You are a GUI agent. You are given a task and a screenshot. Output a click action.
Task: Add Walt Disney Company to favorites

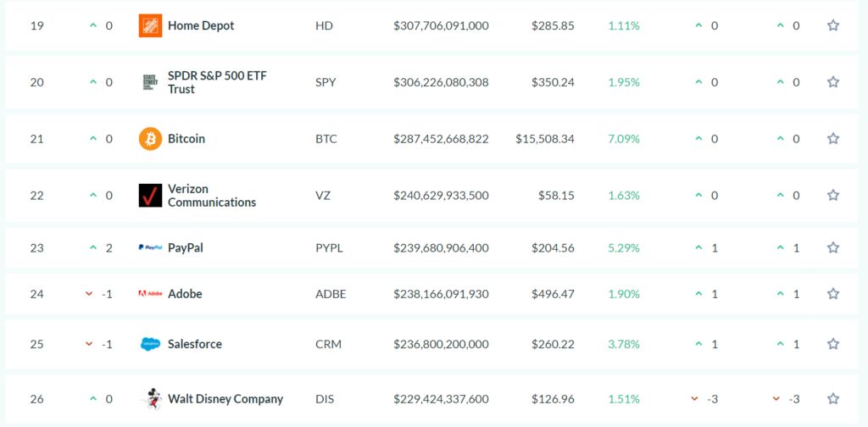point(833,399)
